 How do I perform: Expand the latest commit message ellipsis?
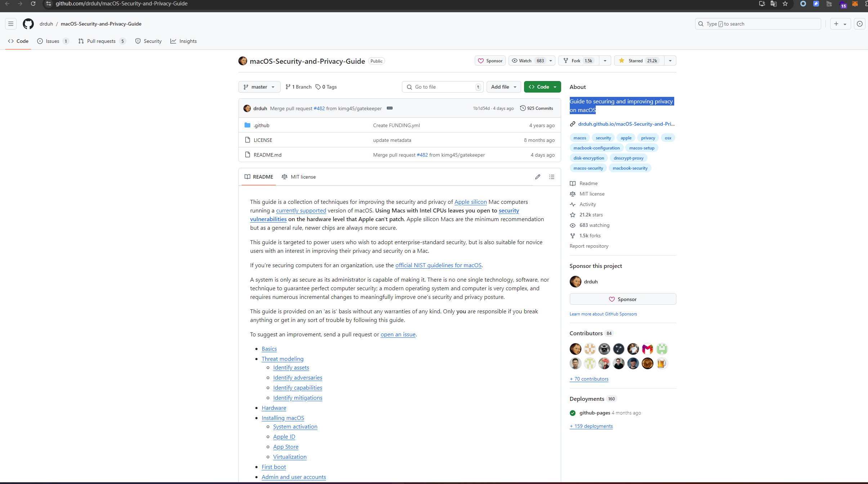389,108
